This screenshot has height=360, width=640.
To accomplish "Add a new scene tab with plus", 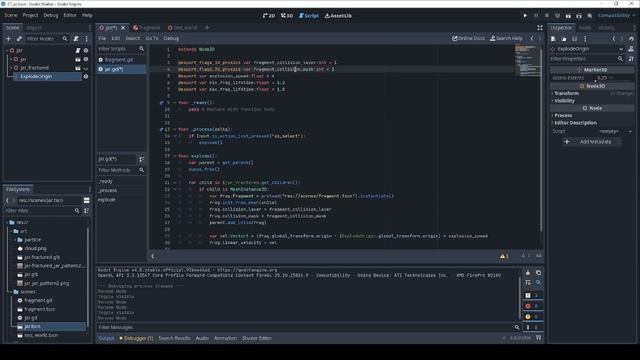I will pos(207,28).
